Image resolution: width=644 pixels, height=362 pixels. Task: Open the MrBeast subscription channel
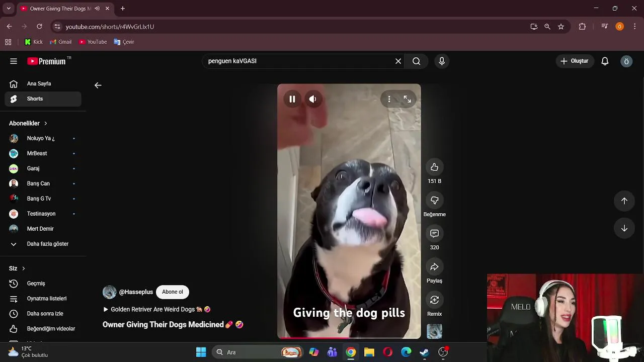click(x=43, y=153)
